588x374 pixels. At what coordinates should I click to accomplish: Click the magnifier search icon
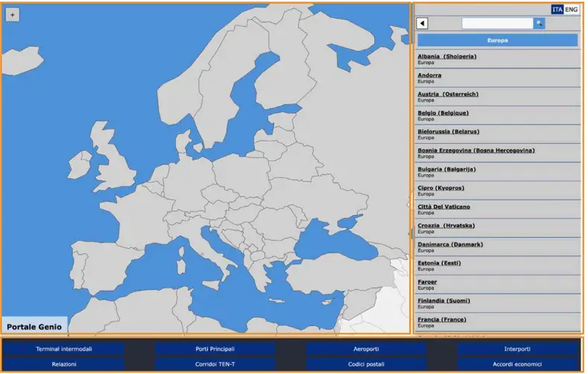pos(539,24)
